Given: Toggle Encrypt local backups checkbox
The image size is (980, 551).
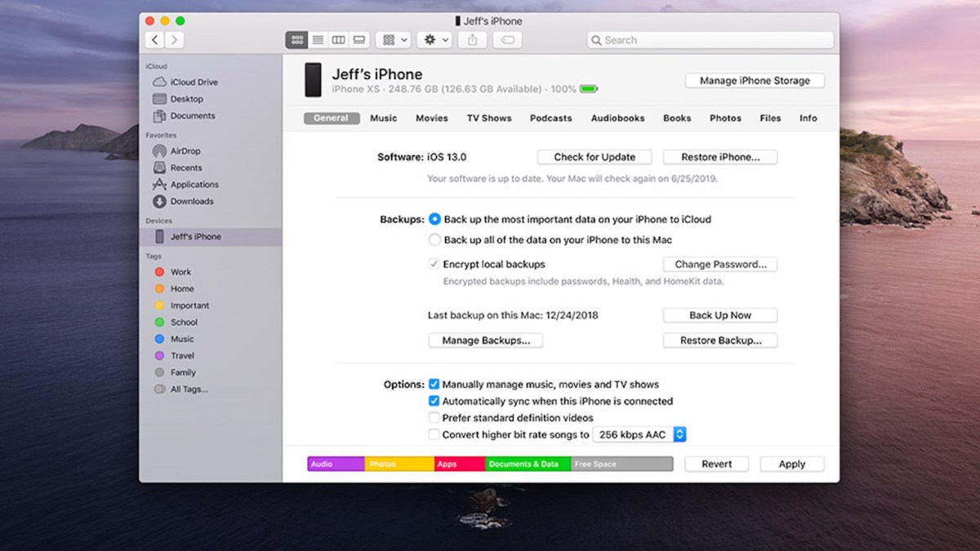Looking at the screenshot, I should click(434, 264).
